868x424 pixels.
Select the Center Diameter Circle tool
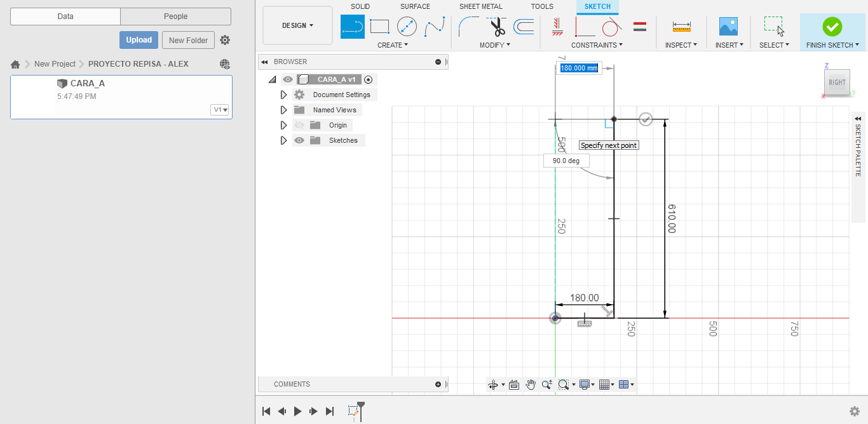[x=407, y=27]
